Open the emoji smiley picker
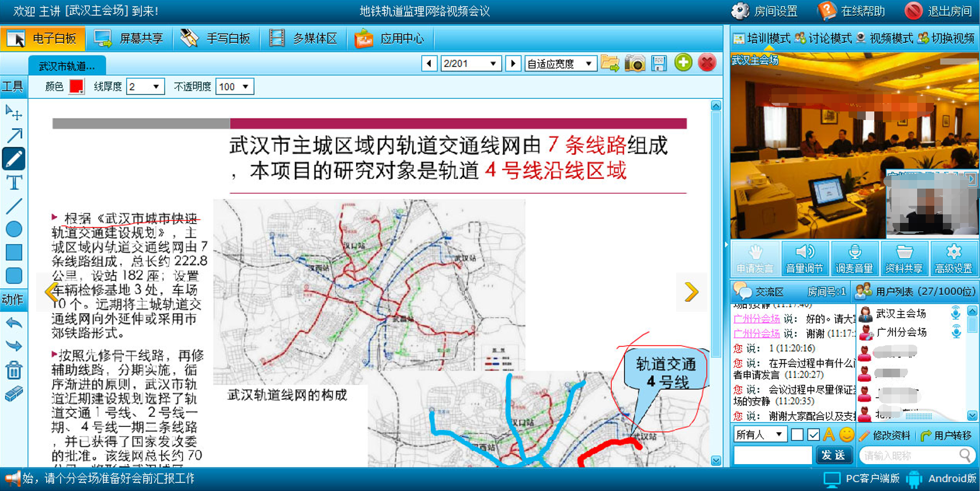Image resolution: width=980 pixels, height=491 pixels. 846,435
